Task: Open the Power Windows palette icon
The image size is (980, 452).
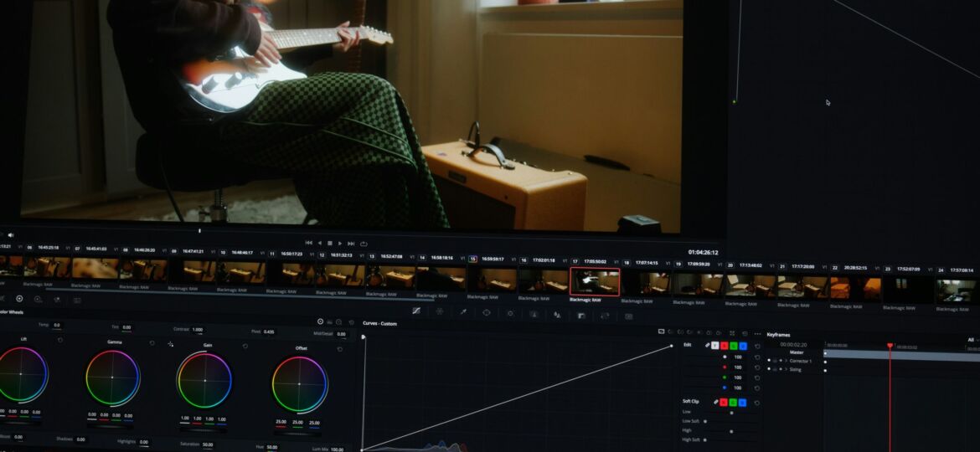Action: [487, 312]
